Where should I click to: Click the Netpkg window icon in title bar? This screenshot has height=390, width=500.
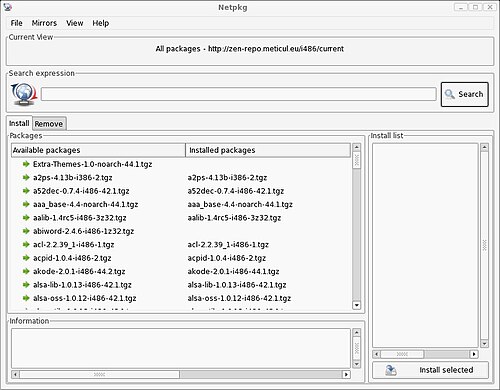pyautogui.click(x=7, y=7)
